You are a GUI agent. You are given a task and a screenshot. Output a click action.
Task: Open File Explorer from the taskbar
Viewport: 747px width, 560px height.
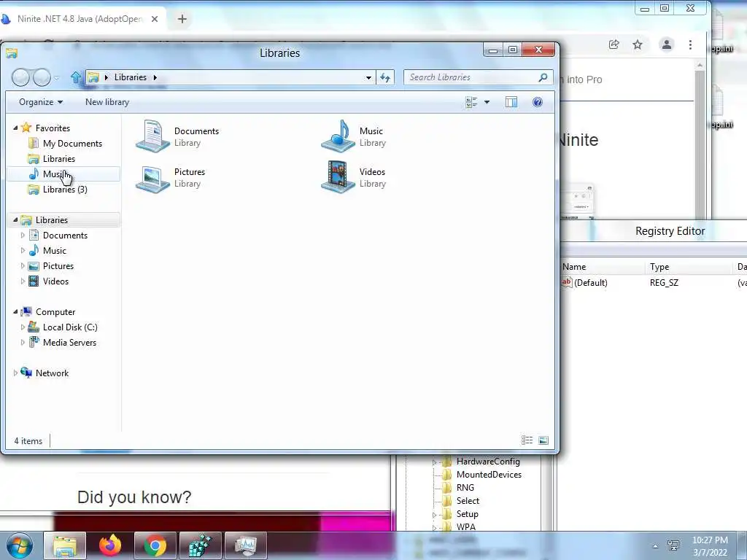pyautogui.click(x=65, y=545)
